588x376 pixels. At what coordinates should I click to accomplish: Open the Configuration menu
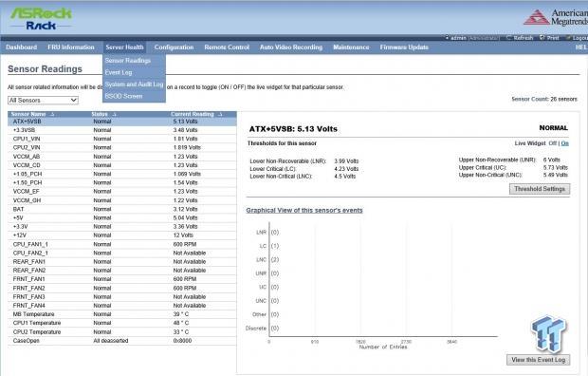174,47
